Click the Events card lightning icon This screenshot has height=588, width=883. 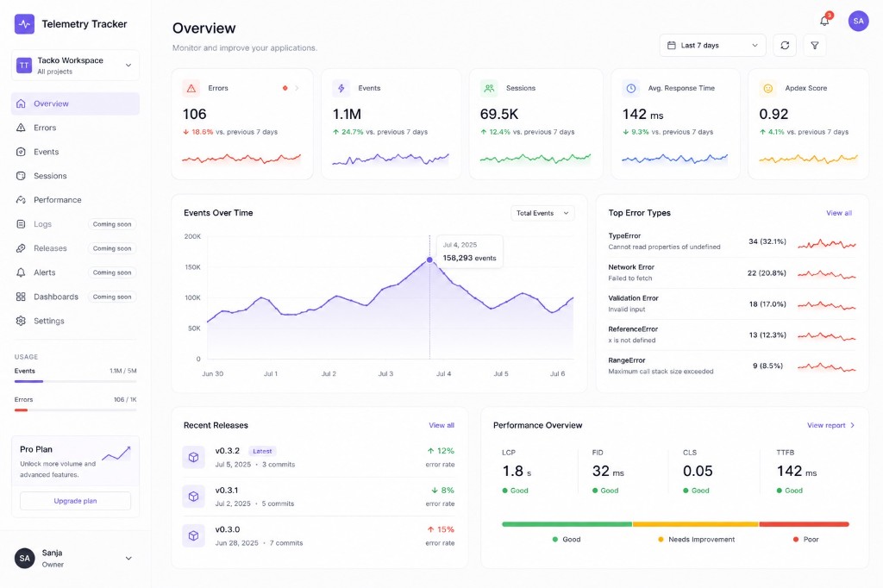(x=341, y=89)
